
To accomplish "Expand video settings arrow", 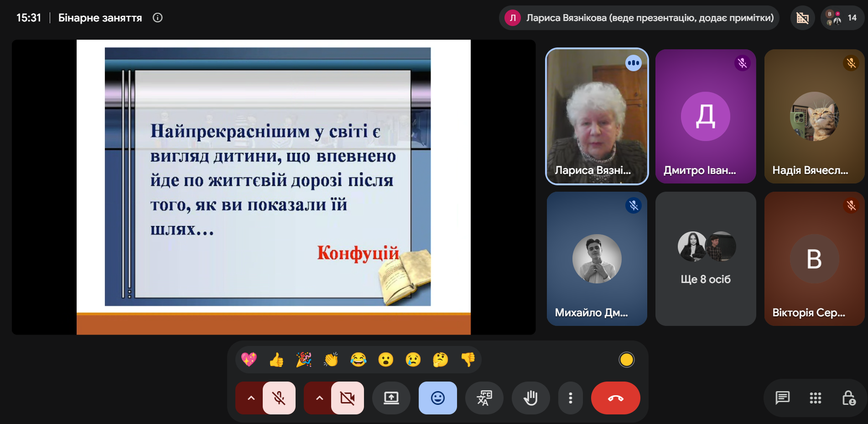I will pyautogui.click(x=319, y=398).
